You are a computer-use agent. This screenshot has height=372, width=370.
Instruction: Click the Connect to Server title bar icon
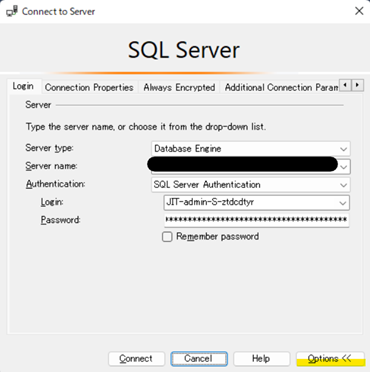[12, 11]
